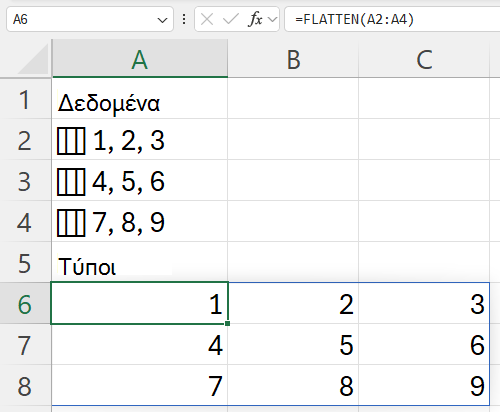Open the dropdown next to fx
This screenshot has height=412, width=500.
272,20
